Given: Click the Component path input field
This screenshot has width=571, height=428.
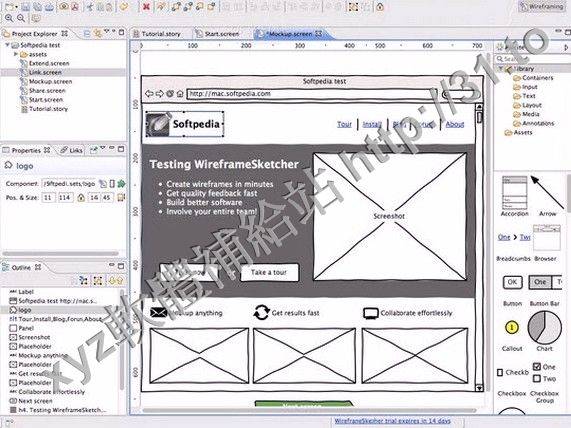Looking at the screenshot, I should pos(70,184).
